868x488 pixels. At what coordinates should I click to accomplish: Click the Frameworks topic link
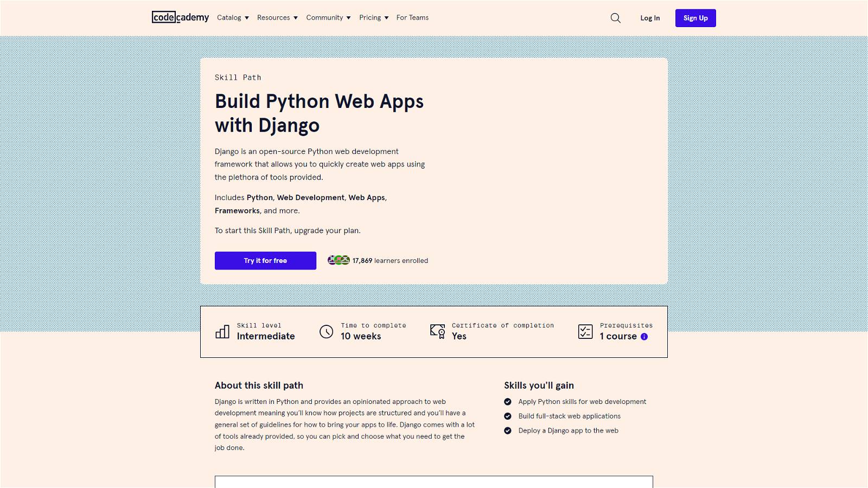coord(237,211)
